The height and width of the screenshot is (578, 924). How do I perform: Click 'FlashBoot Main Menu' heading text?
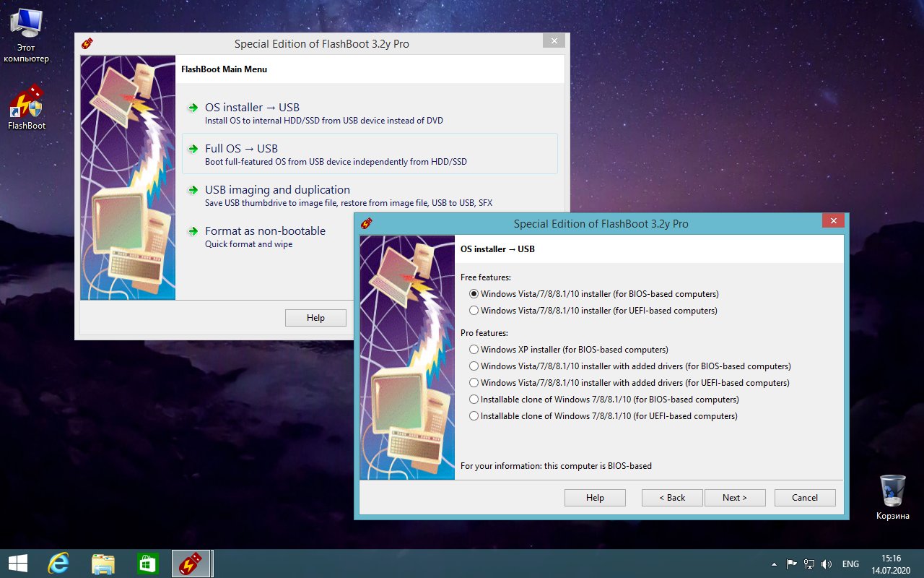(x=224, y=69)
